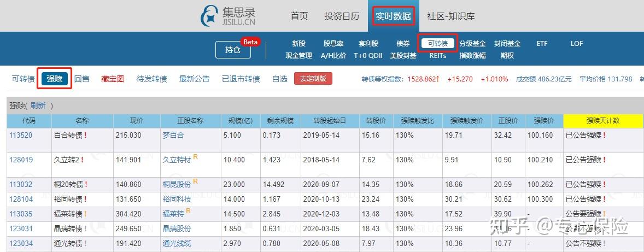Select the 可转债 section
The width and height of the screenshot is (644, 252).
click(x=438, y=44)
